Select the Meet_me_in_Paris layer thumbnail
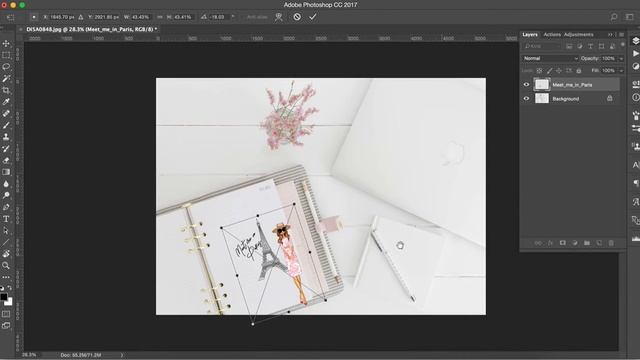 [x=542, y=84]
